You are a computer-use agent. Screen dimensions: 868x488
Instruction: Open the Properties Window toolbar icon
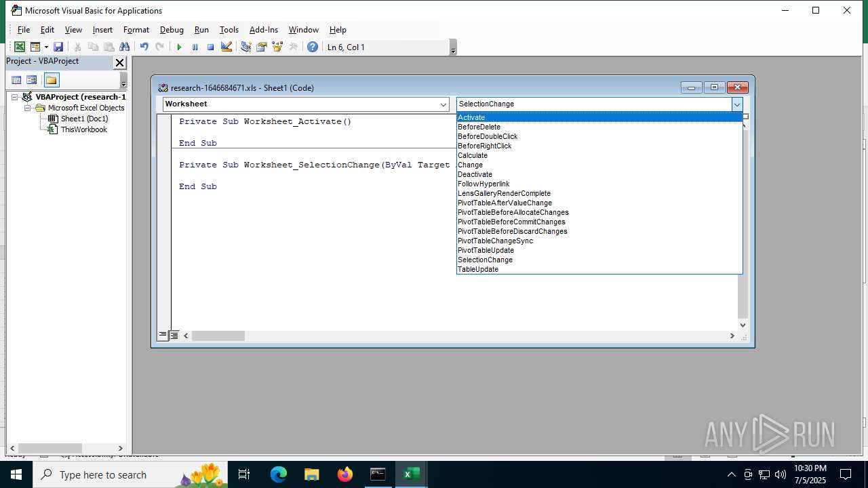coord(261,47)
